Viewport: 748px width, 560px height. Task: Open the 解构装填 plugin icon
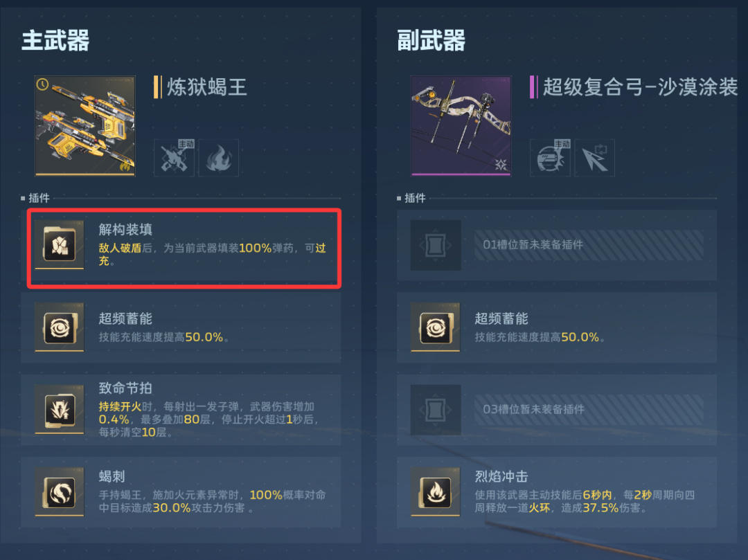click(60, 245)
